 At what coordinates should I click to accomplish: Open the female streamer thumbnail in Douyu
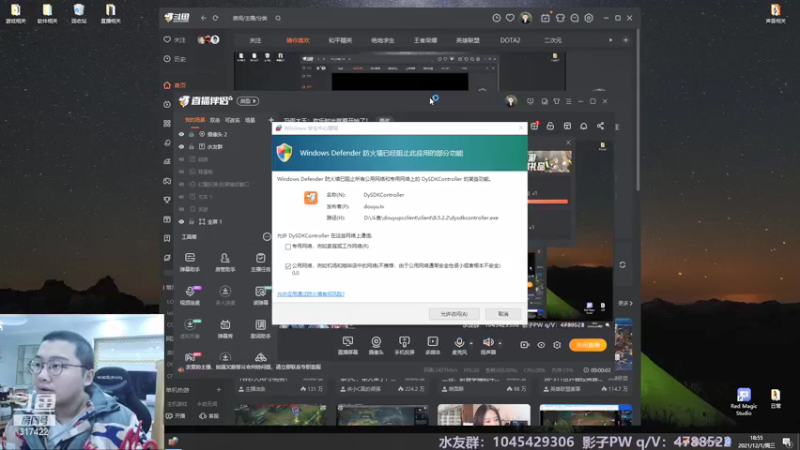pyautogui.click(x=484, y=415)
